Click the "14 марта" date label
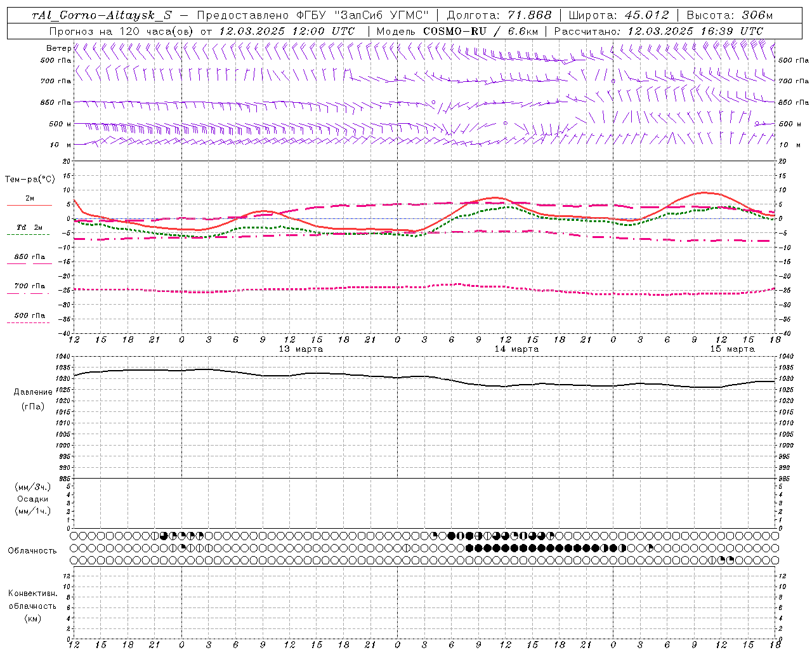The width and height of the screenshot is (812, 650). (x=516, y=349)
